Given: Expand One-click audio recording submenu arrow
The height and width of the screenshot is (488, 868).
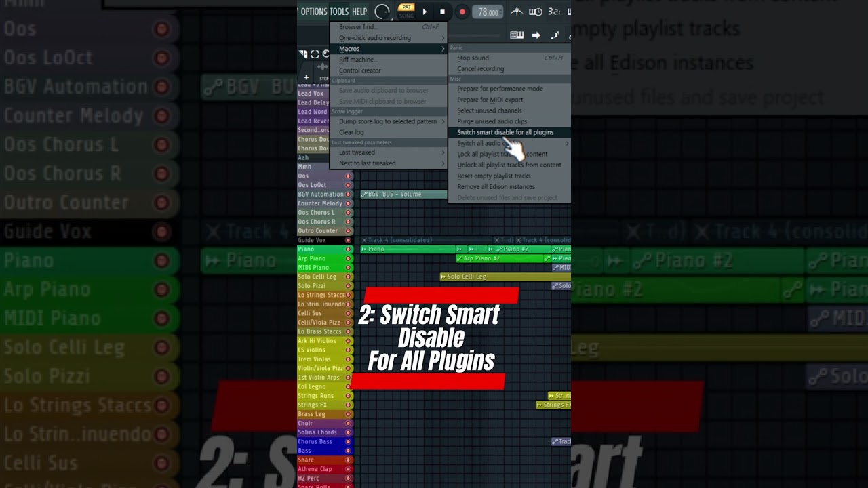Looking at the screenshot, I should point(443,38).
